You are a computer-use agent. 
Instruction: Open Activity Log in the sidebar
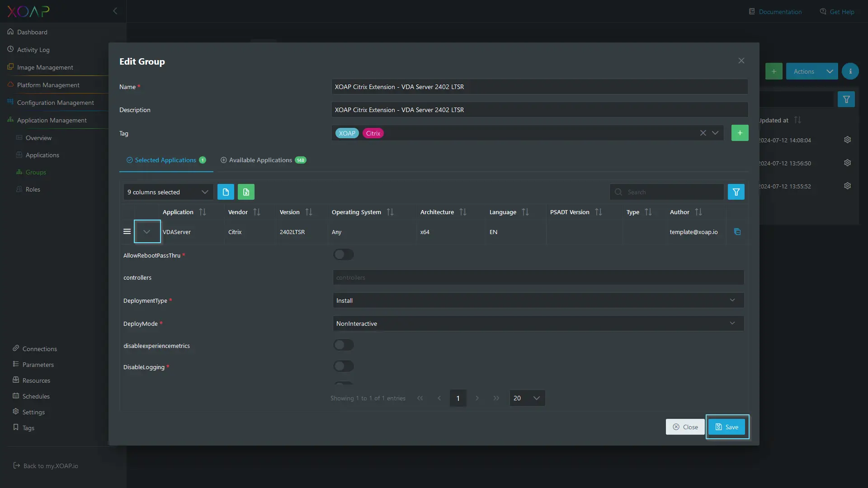click(x=33, y=50)
